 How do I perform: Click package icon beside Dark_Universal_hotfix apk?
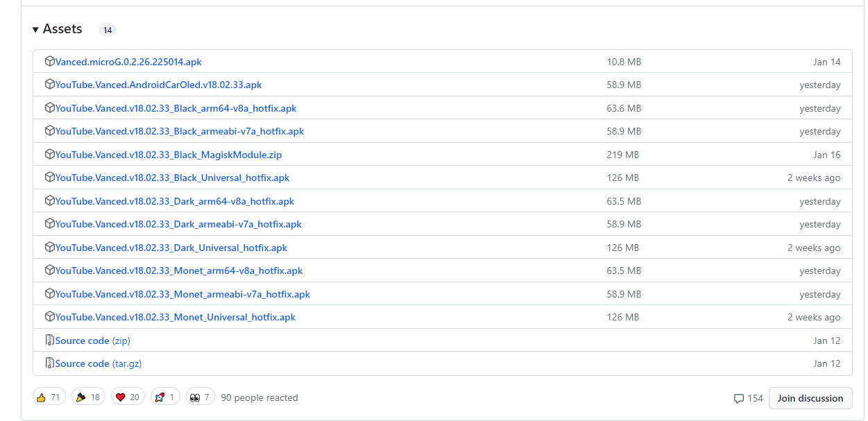tap(50, 247)
